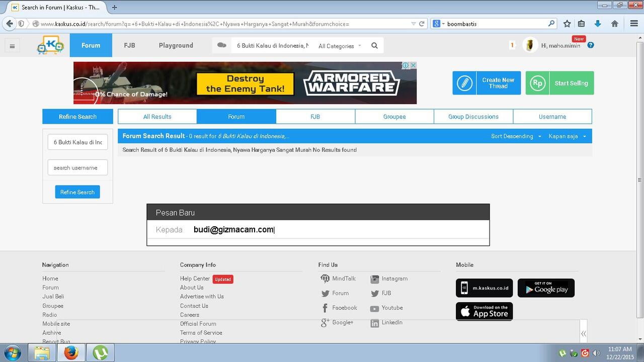Click the chat bubble icon beside search
Screen dimensions: 644x362
(221, 45)
